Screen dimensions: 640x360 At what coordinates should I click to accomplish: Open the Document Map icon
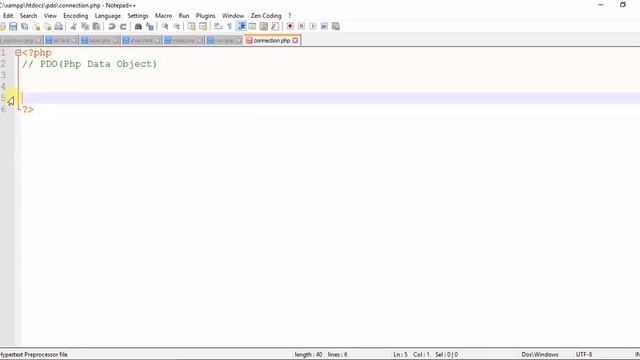264,27
